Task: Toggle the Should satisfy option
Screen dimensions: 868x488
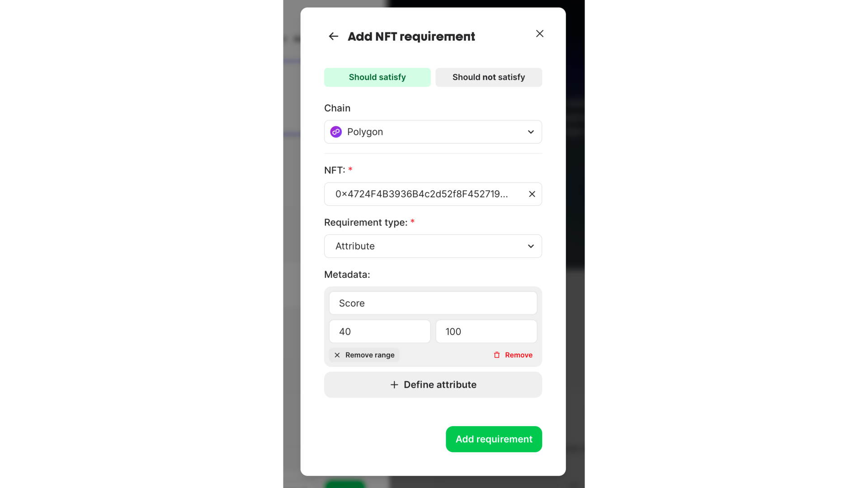Action: (x=377, y=76)
